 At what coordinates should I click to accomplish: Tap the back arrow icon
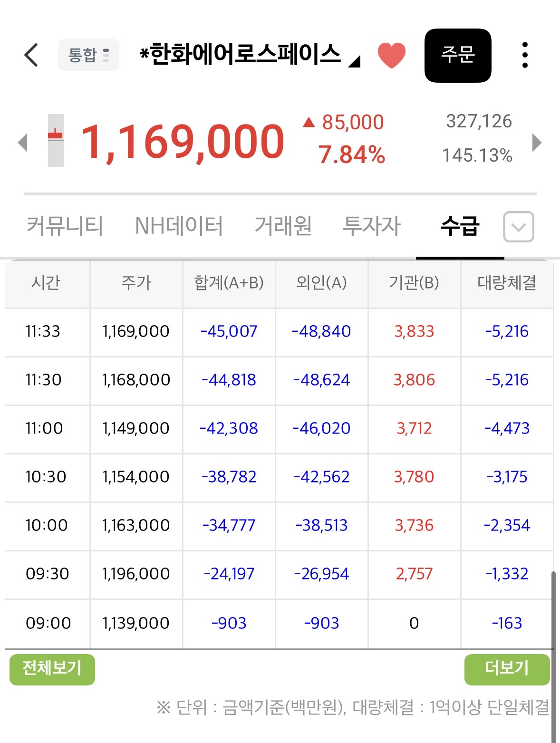click(31, 55)
